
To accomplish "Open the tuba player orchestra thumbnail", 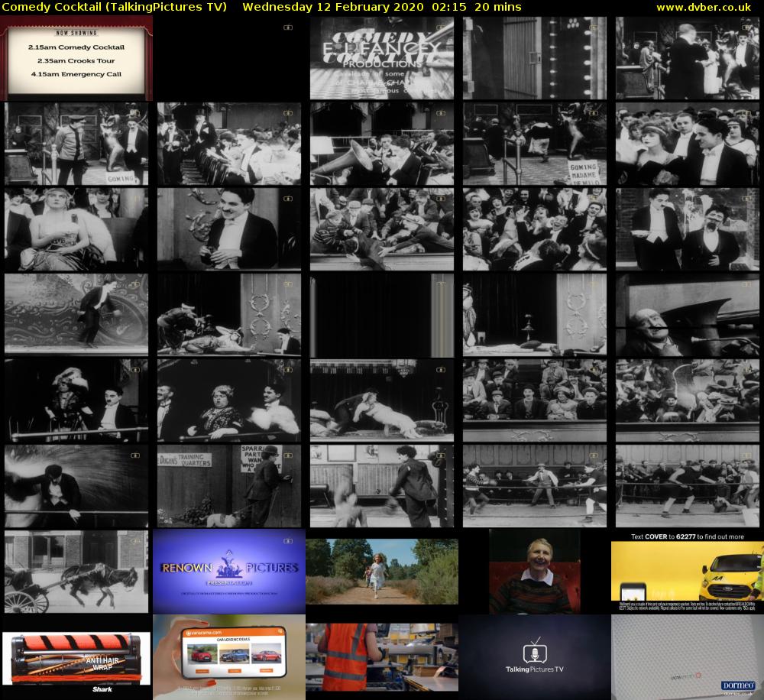I will [382, 144].
